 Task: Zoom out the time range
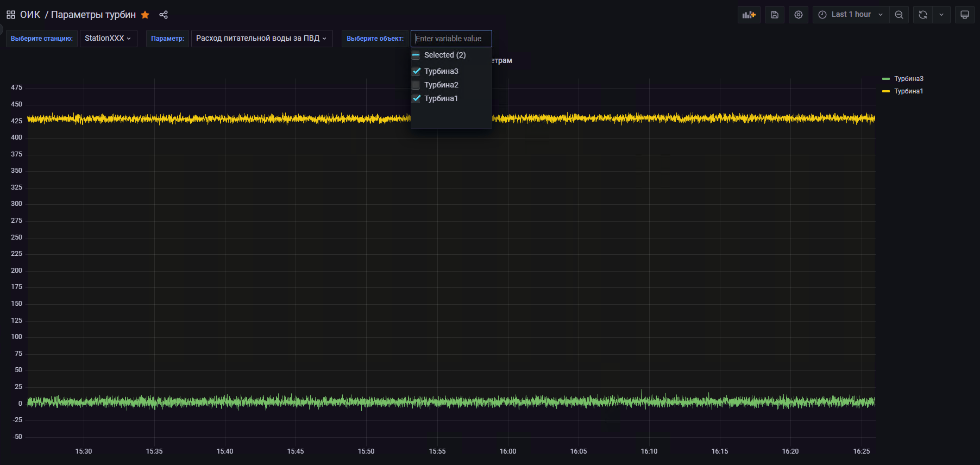tap(899, 15)
